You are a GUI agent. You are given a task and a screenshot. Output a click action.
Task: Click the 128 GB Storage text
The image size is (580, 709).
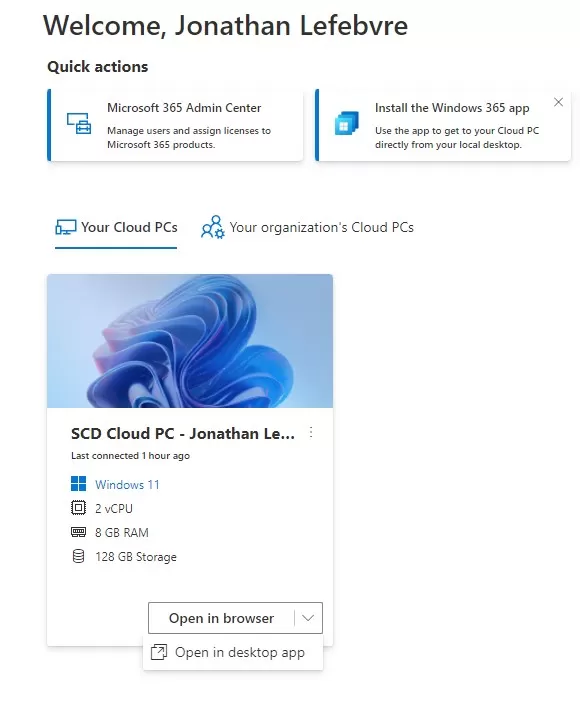pos(136,557)
